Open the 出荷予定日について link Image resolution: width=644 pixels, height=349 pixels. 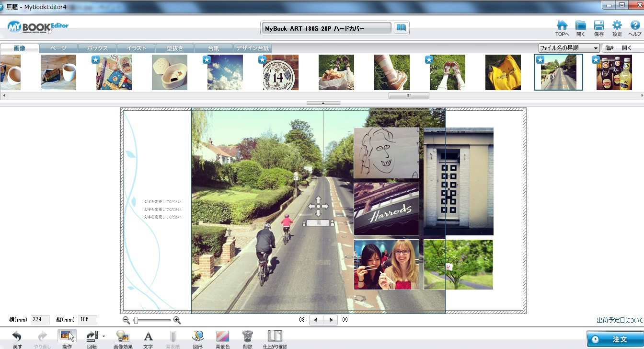click(620, 320)
